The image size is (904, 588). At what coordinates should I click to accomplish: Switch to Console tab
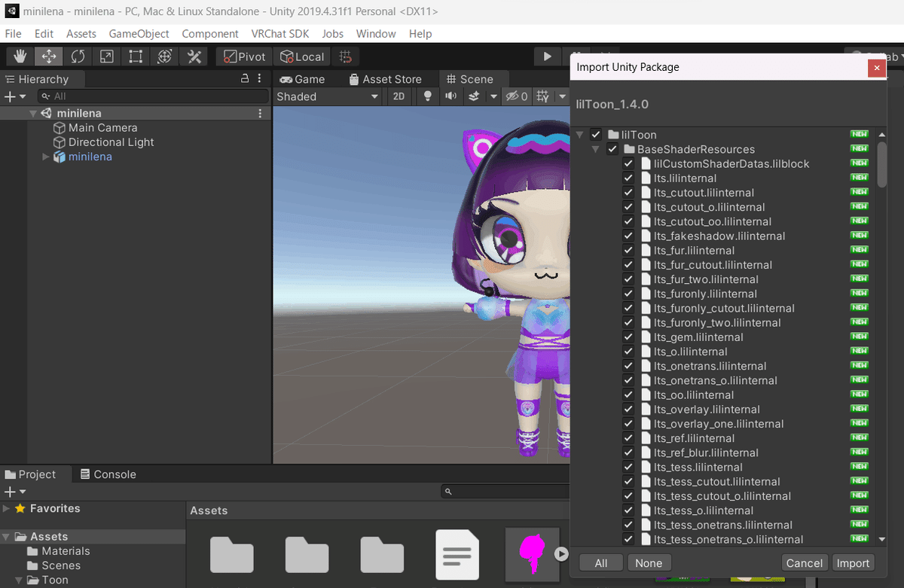(107, 474)
